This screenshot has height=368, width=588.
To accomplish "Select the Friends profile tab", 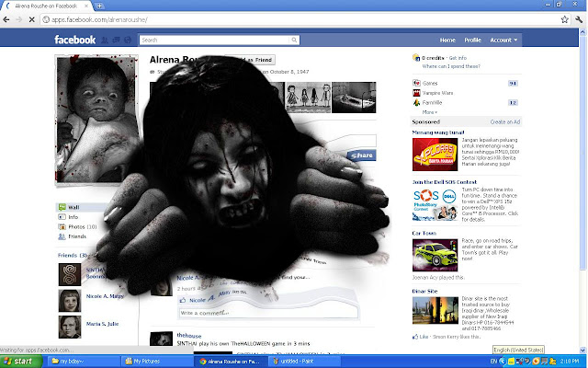I will coord(77,236).
